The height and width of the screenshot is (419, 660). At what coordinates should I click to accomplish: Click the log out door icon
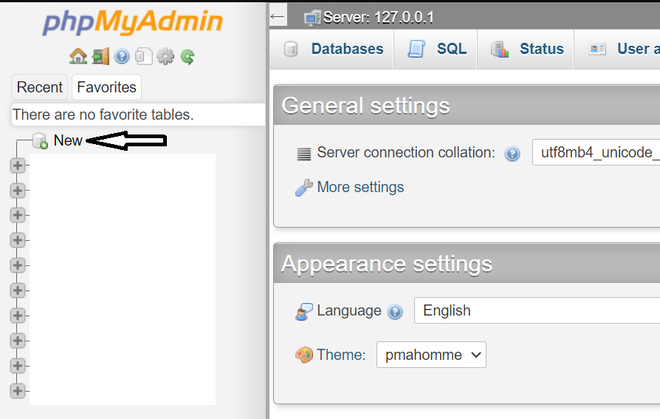coord(101,56)
